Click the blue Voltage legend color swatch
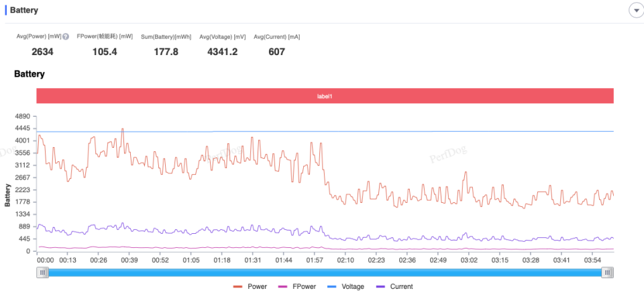The height and width of the screenshot is (299, 644). pos(332,287)
